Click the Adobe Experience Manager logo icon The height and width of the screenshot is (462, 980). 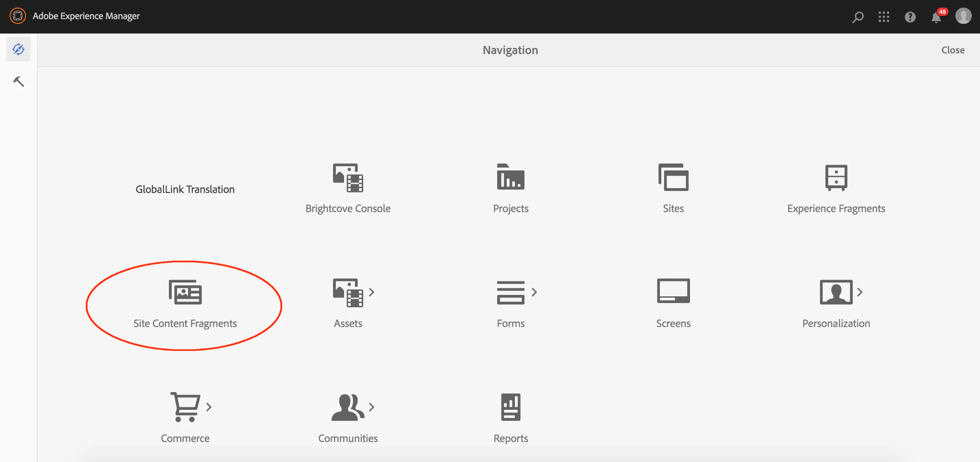(18, 16)
